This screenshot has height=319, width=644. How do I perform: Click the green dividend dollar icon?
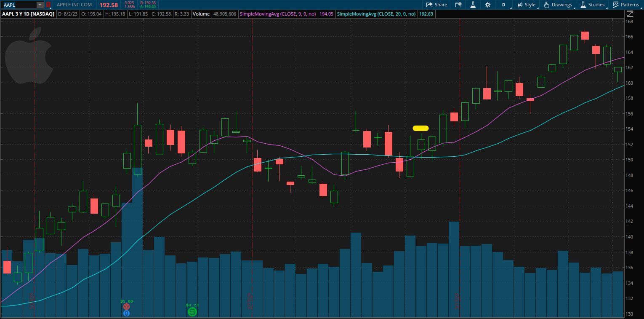click(x=192, y=312)
